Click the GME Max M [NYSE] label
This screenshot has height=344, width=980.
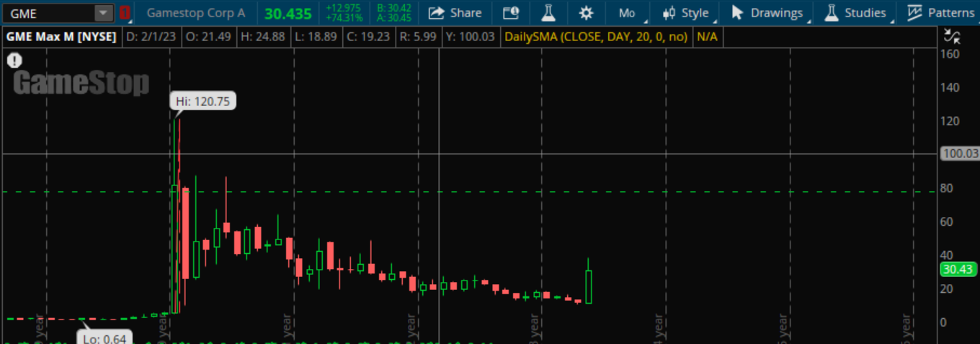61,37
